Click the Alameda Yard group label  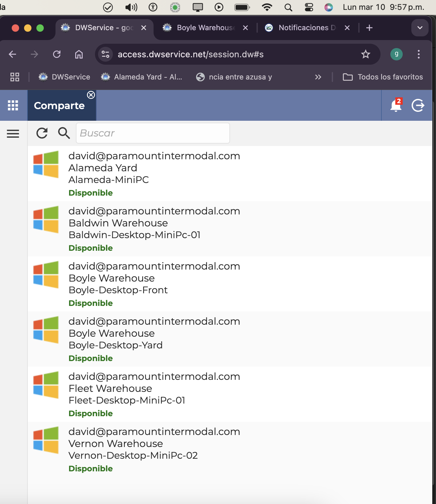point(103,168)
